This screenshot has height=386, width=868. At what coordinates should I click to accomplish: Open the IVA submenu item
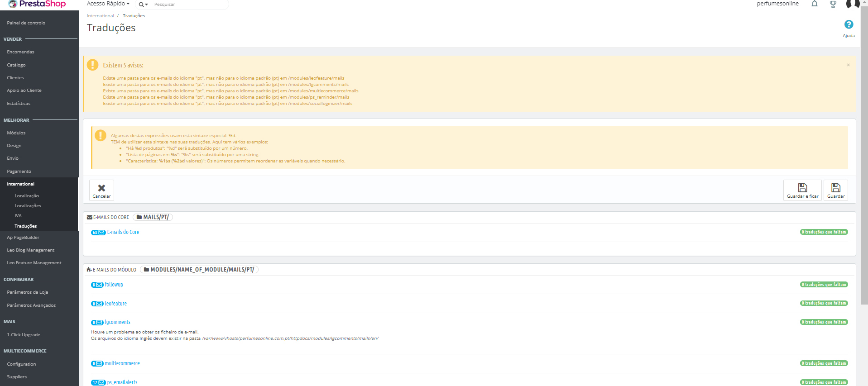(x=18, y=216)
